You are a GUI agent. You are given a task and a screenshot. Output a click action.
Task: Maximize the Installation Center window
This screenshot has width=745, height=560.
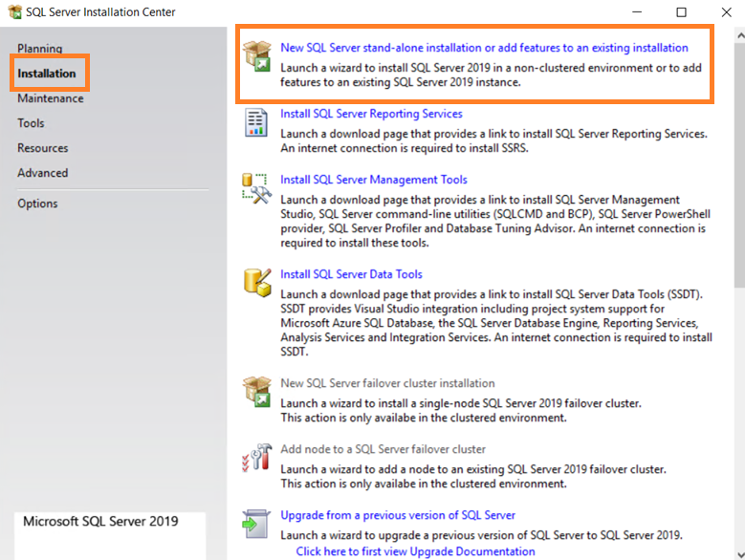681,11
